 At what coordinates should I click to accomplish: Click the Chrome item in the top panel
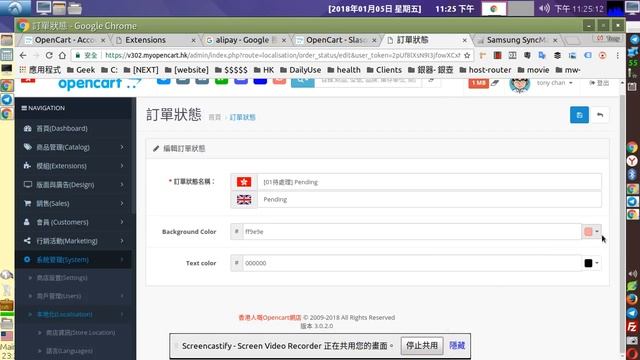click(494, 9)
